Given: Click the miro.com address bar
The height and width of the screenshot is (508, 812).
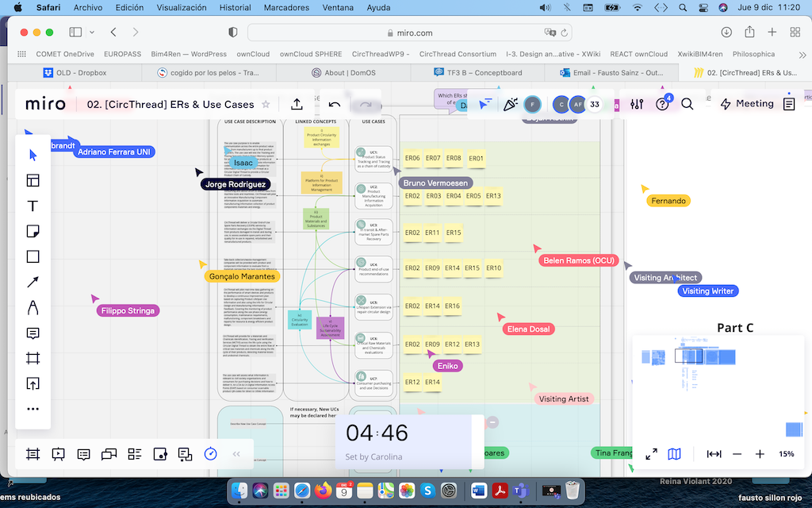Looking at the screenshot, I should [x=409, y=33].
